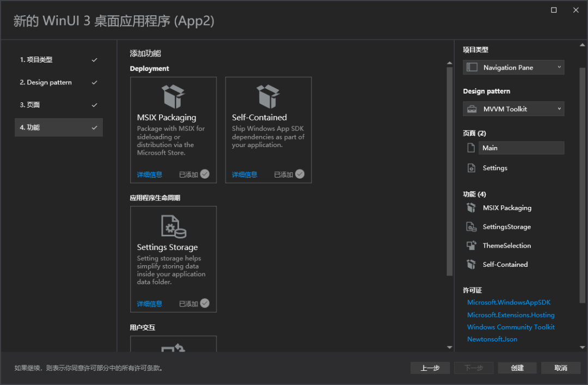Image resolution: width=588 pixels, height=385 pixels.
Task: Open the MVVM Toolkit design pattern dropdown
Action: (513, 109)
